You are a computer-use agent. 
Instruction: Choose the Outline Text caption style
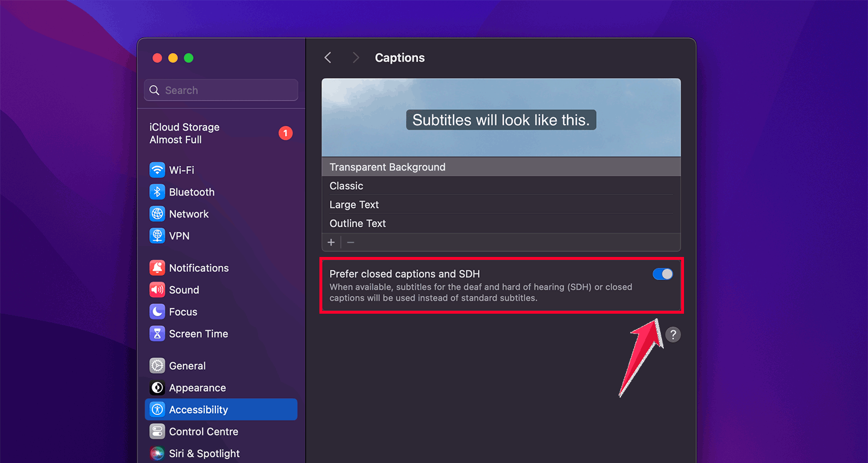[358, 223]
